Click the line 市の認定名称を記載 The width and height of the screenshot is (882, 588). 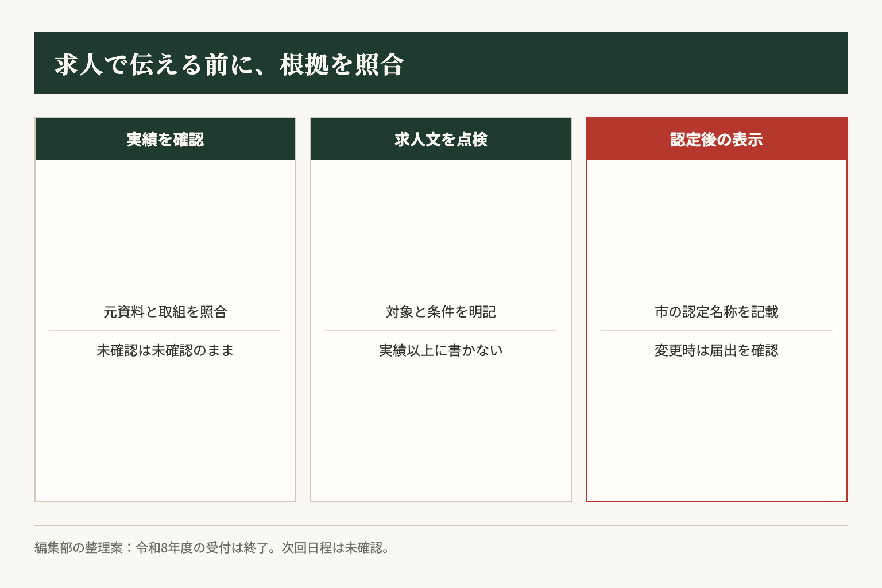[x=717, y=312]
